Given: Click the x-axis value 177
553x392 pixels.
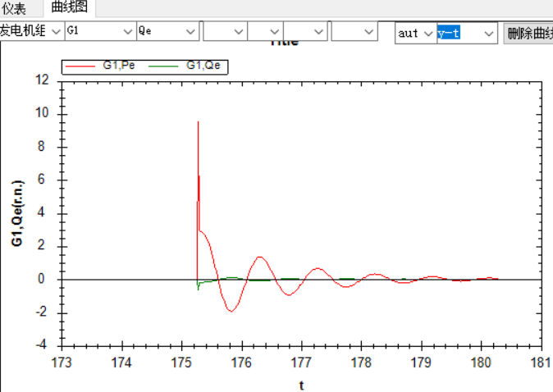Looking at the screenshot, I should [302, 362].
